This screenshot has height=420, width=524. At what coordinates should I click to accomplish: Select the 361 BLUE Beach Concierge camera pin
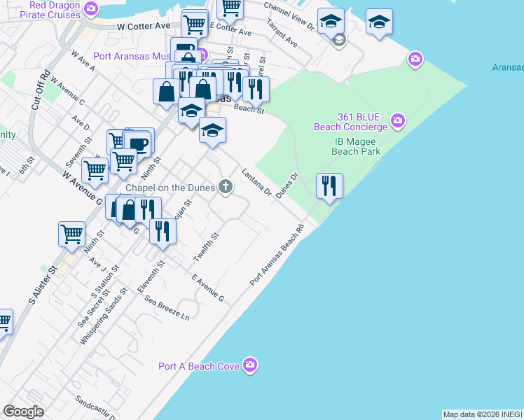(x=398, y=120)
